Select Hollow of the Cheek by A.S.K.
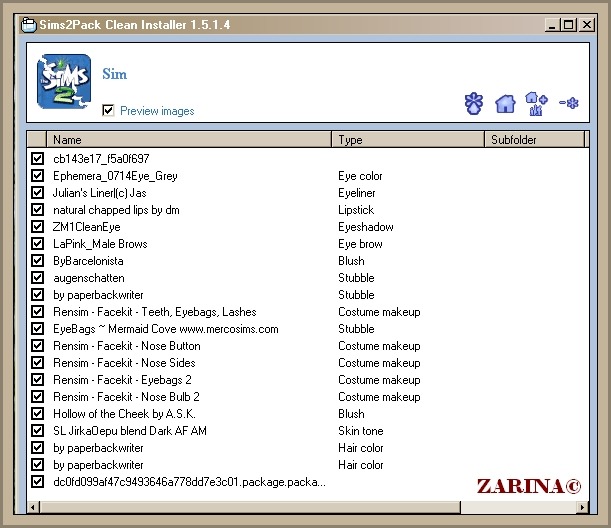 pyautogui.click(x=124, y=414)
